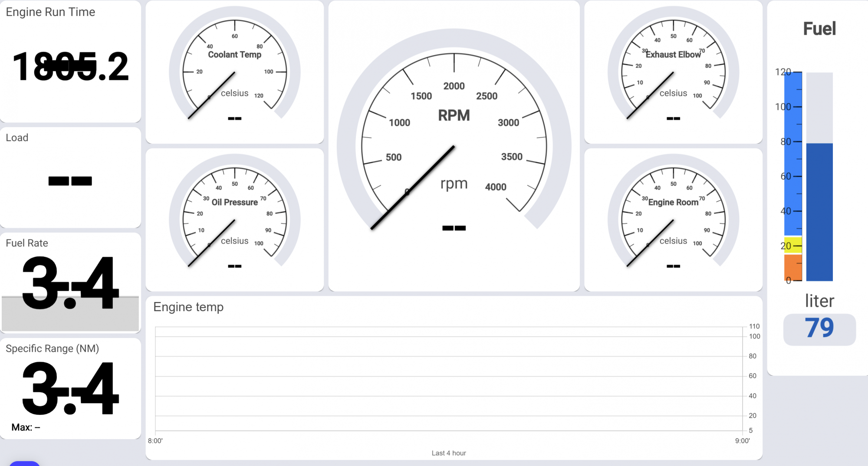The image size is (868, 466).
Task: Select the Engine Room temperature gauge
Action: pos(673,220)
